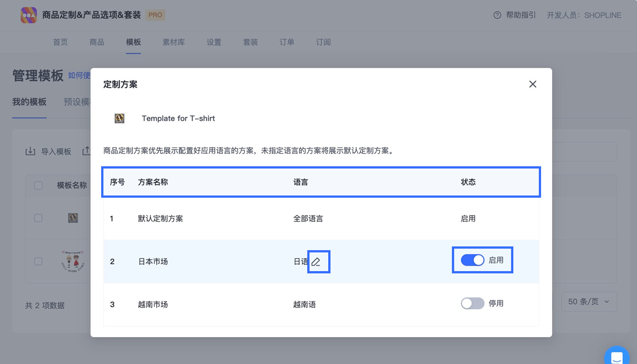
Task: Click the 帮助指引 help link
Action: (x=521, y=15)
